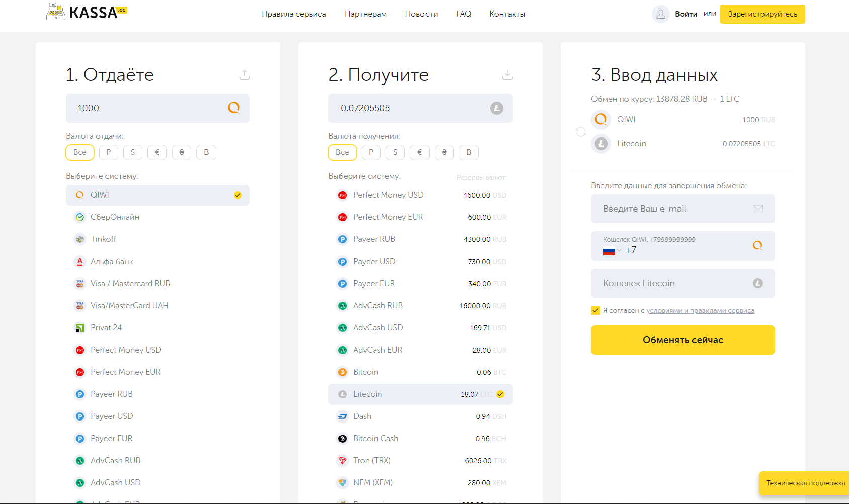Screen dimensions: 849x504
Task: Choose Visa/MasterCard UAH to give
Action: pos(158,306)
